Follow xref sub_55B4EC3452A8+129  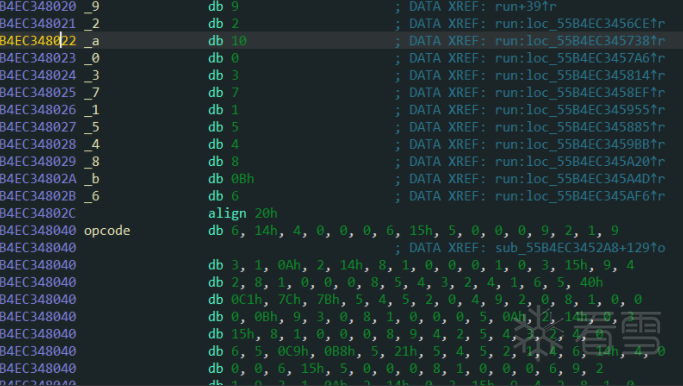(x=580, y=248)
